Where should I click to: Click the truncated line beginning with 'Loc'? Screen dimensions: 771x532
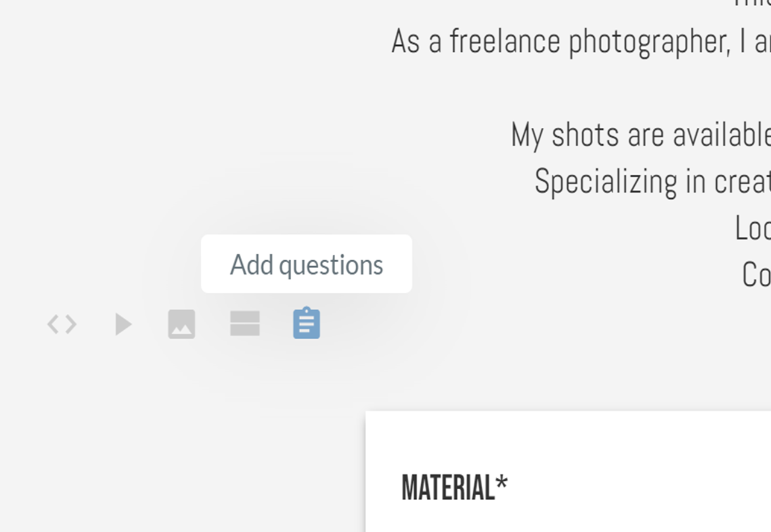[x=752, y=228]
